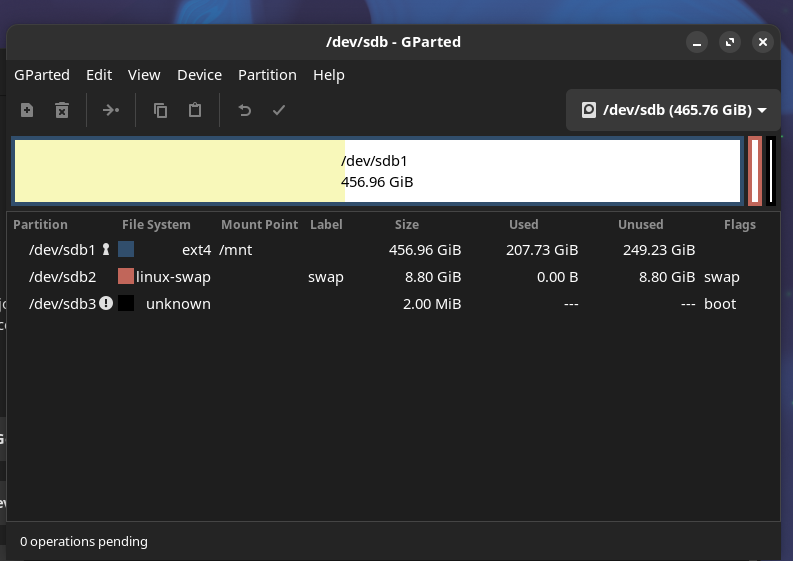Image resolution: width=793 pixels, height=561 pixels.
Task: Click the Size column header
Action: tap(407, 225)
